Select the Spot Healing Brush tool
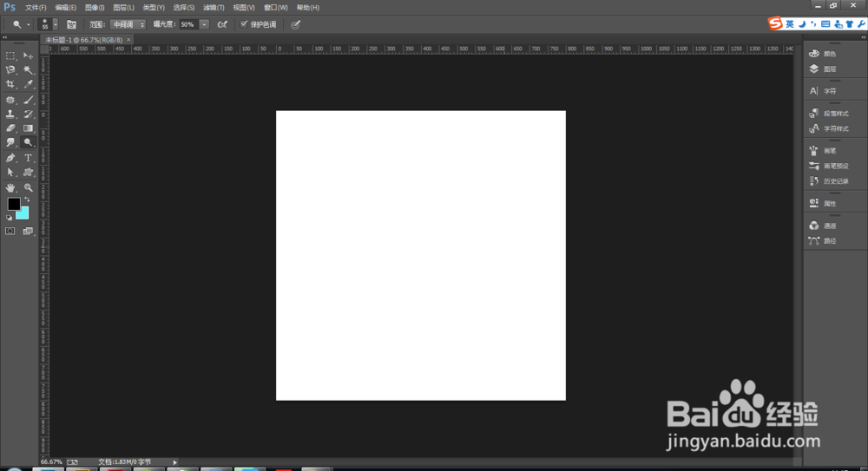Image resolution: width=868 pixels, height=471 pixels. [x=10, y=100]
